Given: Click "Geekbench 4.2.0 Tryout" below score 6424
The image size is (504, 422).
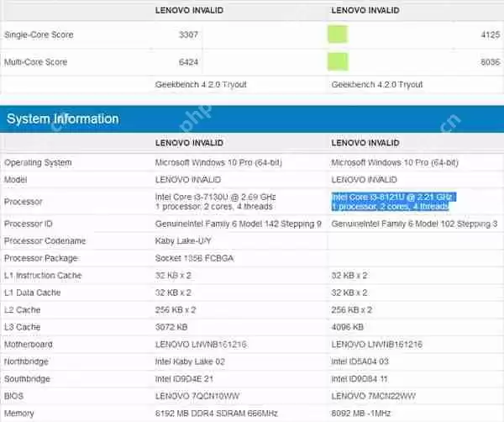Looking at the screenshot, I should 201,85.
